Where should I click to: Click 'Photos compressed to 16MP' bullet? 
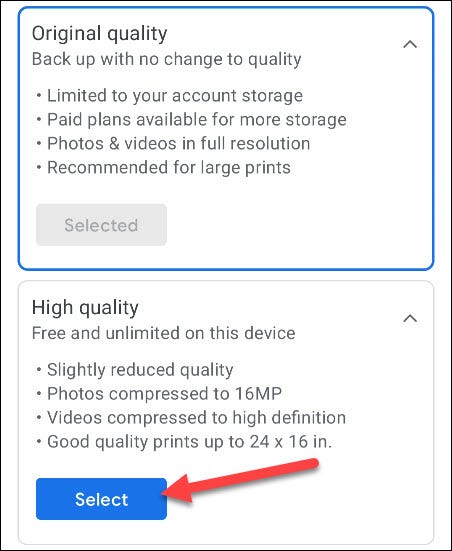coord(164,394)
